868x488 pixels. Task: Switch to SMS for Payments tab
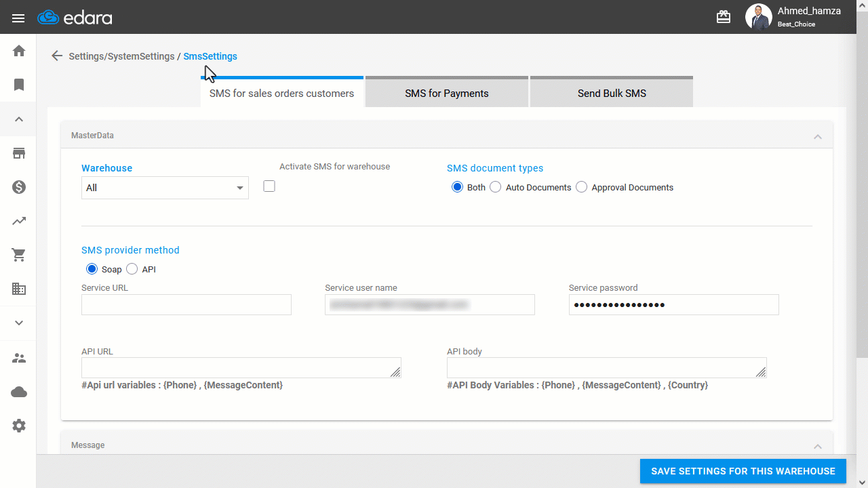(447, 93)
